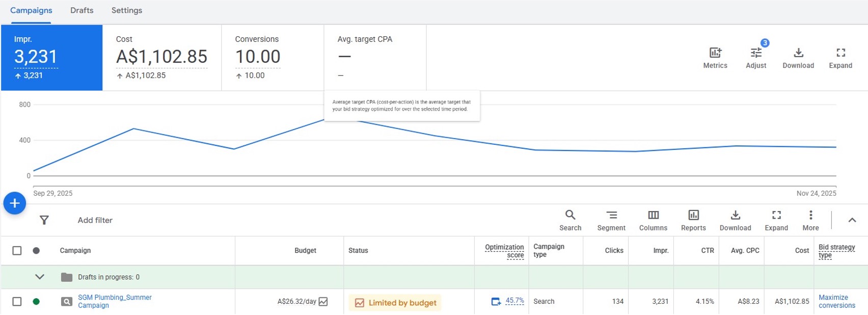Open the chart Metrics icon
868x315 pixels.
tap(715, 53)
